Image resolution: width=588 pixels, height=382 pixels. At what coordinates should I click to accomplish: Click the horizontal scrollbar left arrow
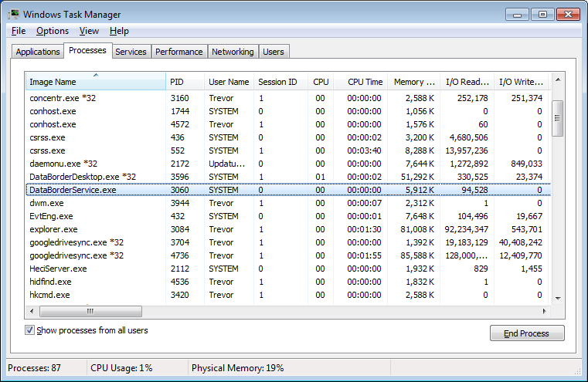(x=33, y=310)
